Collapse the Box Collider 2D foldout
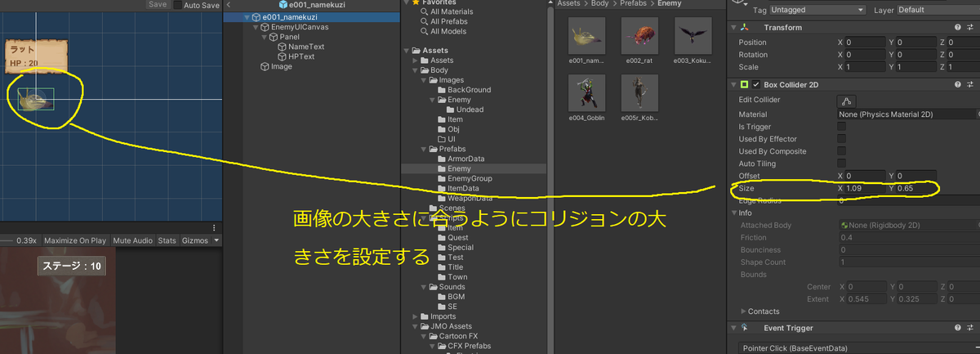 (x=733, y=85)
